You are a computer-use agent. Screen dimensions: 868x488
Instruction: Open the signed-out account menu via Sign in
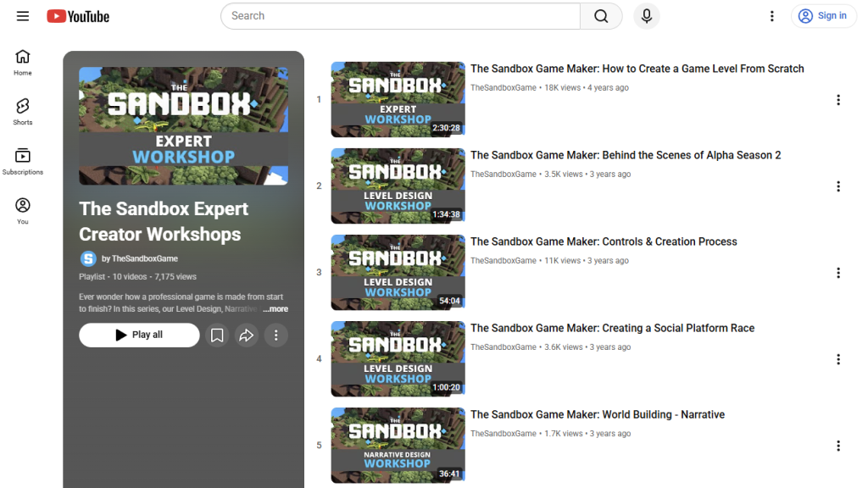(823, 15)
